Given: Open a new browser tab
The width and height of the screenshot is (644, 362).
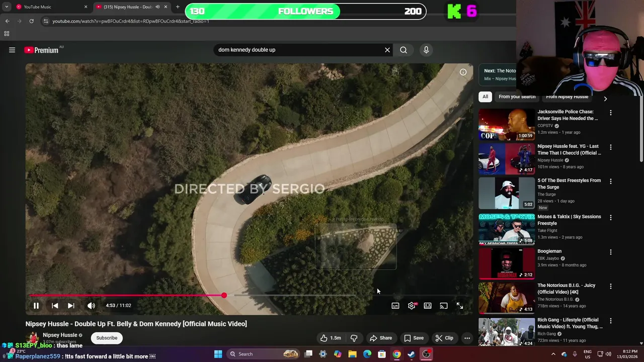Looking at the screenshot, I should [178, 7].
